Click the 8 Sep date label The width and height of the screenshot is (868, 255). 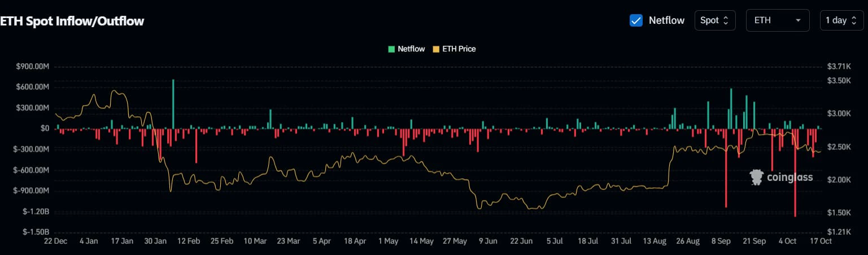[721, 241]
